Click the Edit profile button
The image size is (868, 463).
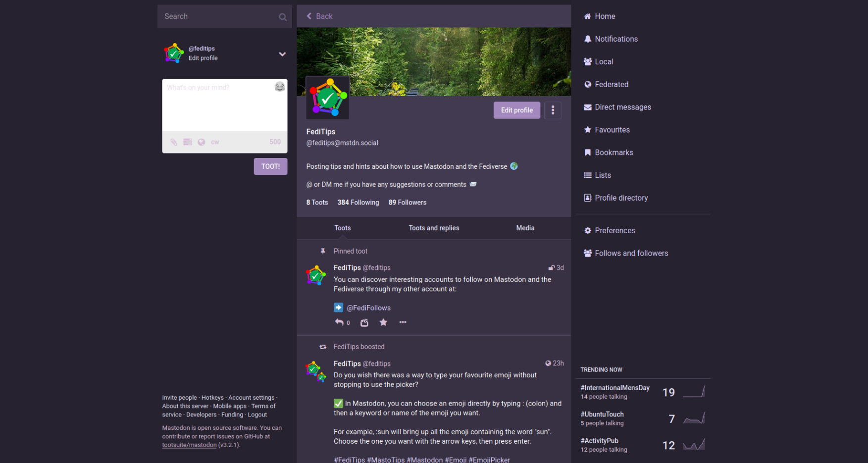click(517, 110)
